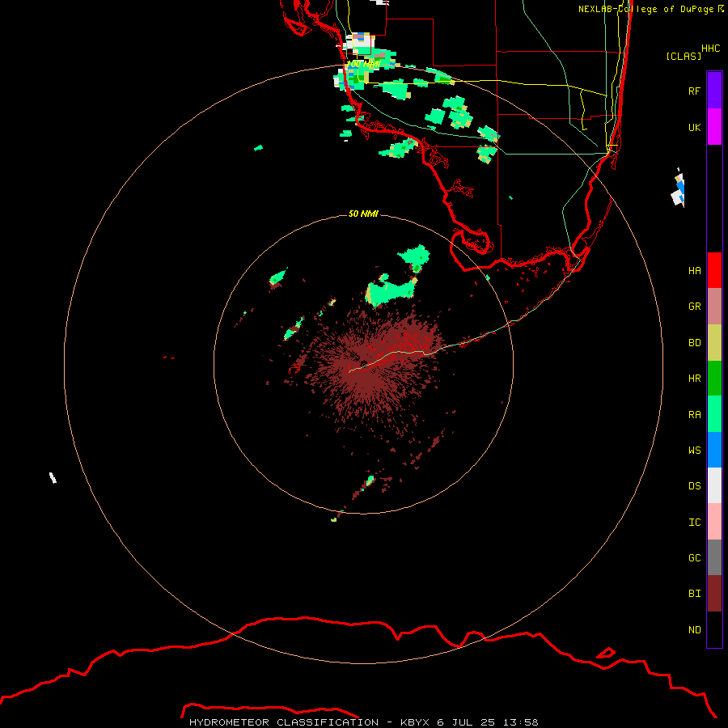Click the 50 NMI range ring label
The height and width of the screenshot is (728, 728).
363,214
